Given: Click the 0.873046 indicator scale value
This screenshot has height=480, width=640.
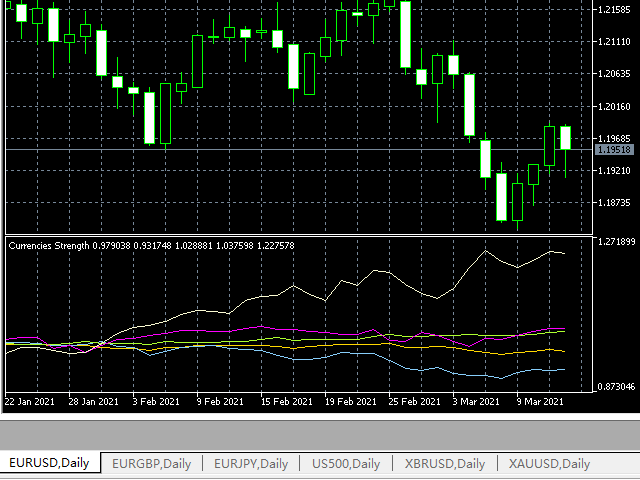Looking at the screenshot, I should (x=614, y=386).
